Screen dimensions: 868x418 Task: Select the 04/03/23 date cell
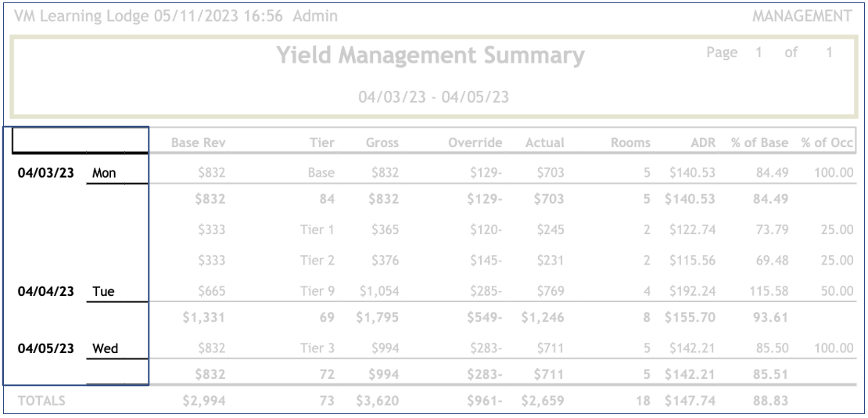pos(45,173)
